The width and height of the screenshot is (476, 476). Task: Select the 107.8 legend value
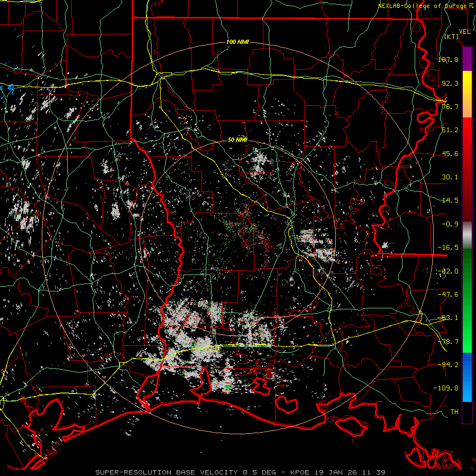(x=448, y=59)
